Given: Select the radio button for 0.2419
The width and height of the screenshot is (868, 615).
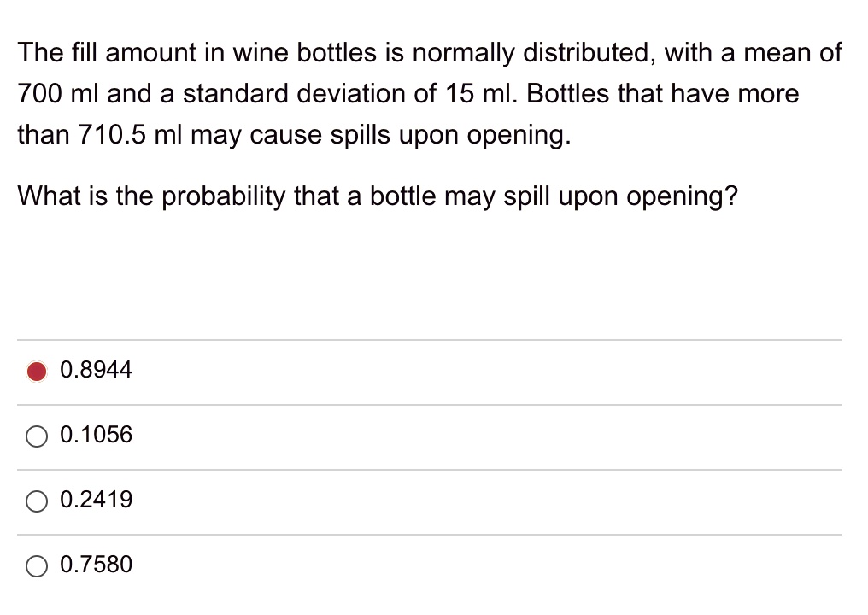Looking at the screenshot, I should click(37, 501).
